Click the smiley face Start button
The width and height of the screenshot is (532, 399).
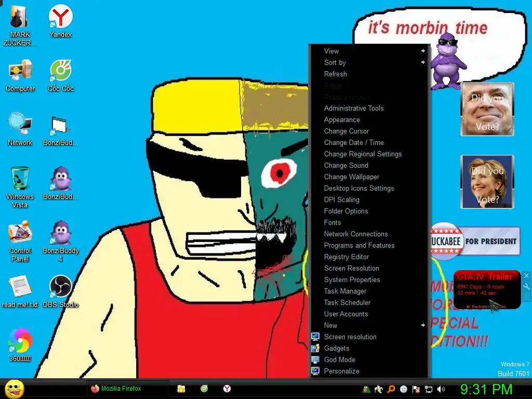pos(14,389)
